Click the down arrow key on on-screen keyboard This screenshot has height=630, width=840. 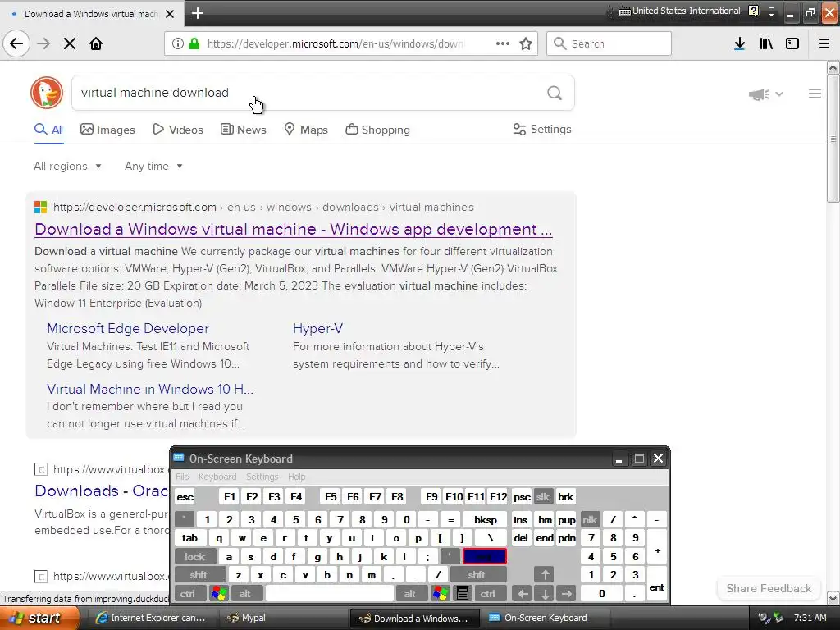[545, 593]
